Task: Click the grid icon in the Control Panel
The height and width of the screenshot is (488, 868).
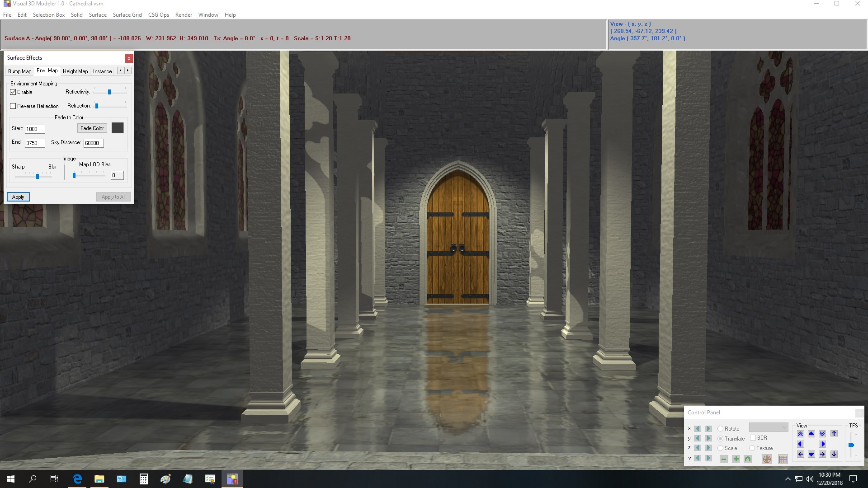Action: [783, 460]
